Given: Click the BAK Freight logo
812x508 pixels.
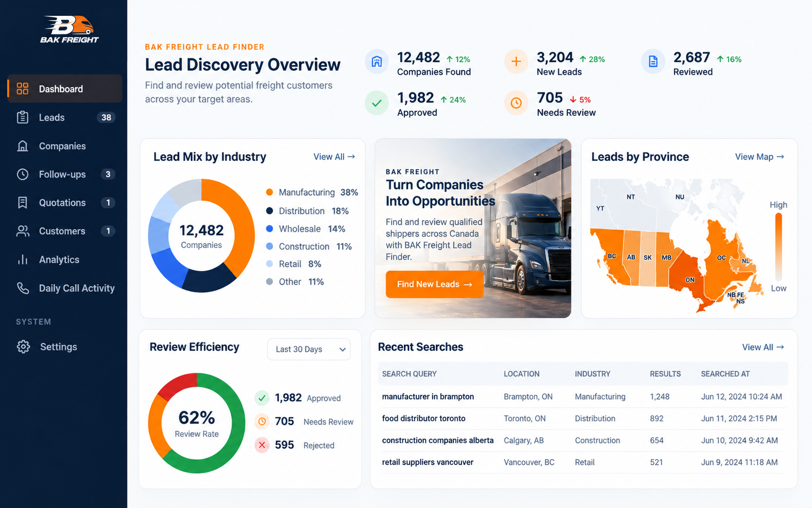Looking at the screenshot, I should tap(69, 29).
